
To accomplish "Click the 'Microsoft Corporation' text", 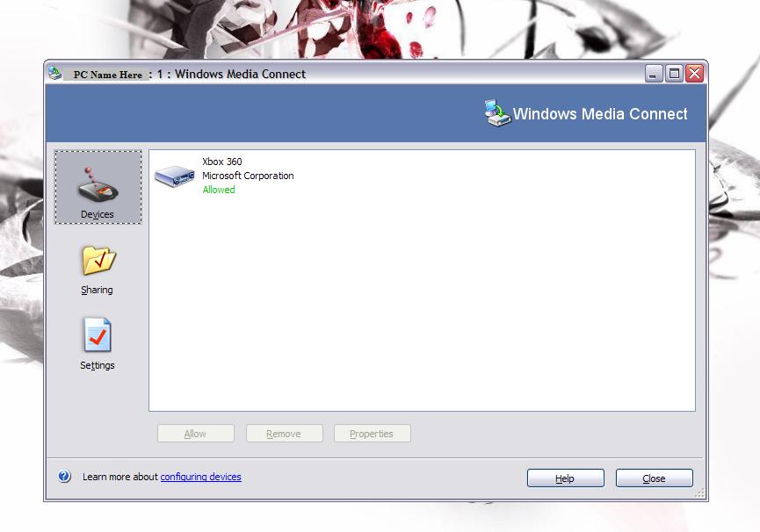I will (x=248, y=176).
